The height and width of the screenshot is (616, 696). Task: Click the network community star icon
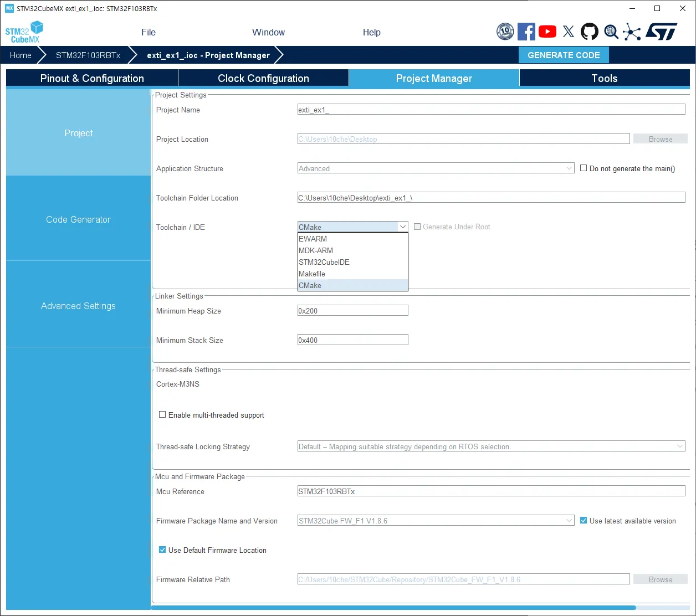point(632,32)
